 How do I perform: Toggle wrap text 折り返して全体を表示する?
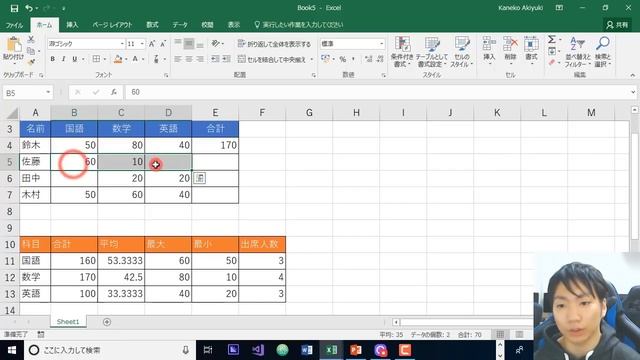click(x=274, y=44)
